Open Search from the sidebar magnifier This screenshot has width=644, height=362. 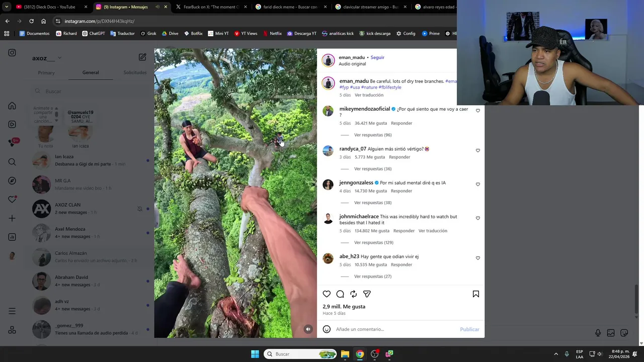[x=12, y=162]
